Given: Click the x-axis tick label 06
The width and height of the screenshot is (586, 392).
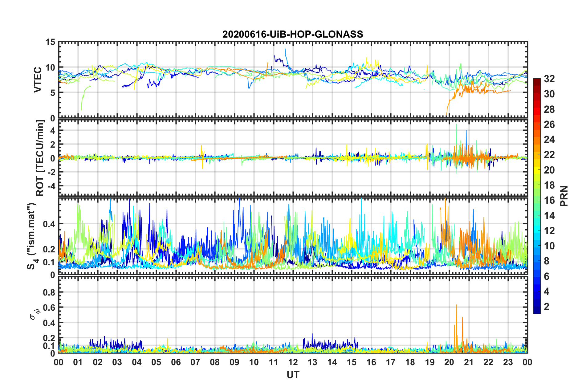Looking at the screenshot, I should point(176,362).
